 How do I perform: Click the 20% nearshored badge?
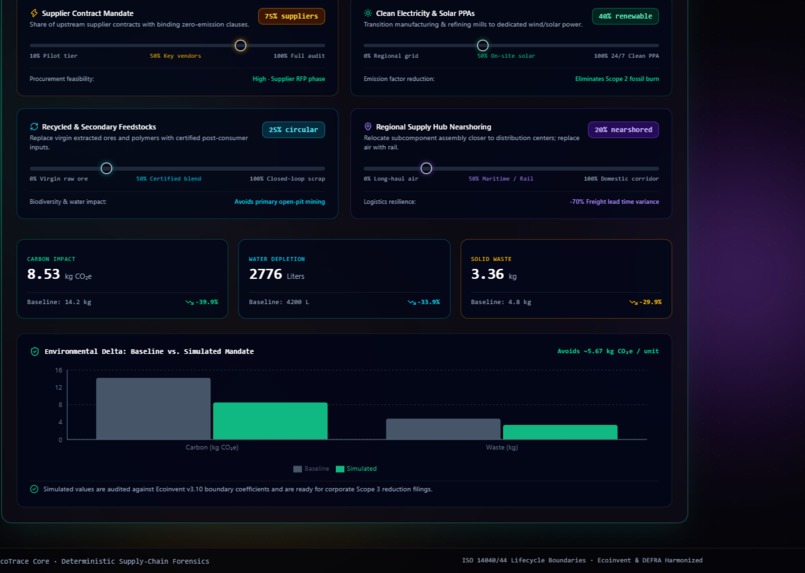(623, 130)
